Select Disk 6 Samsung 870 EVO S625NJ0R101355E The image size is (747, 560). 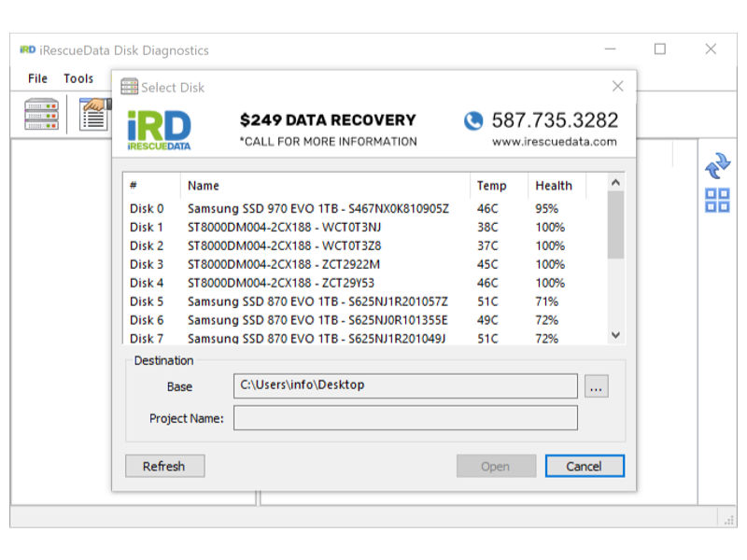coord(364,320)
